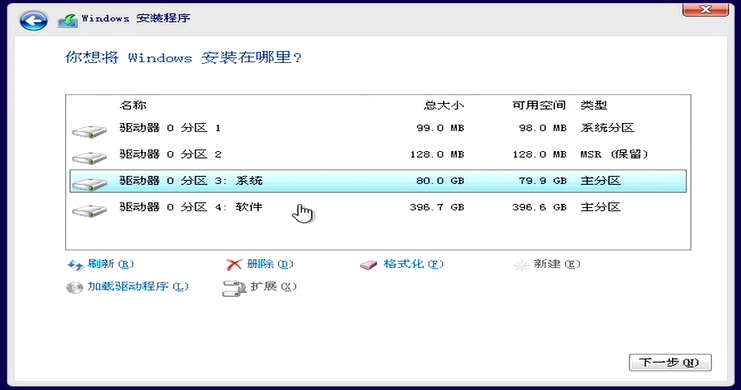Image resolution: width=741 pixels, height=390 pixels.
Task: Click the 98.0 MB free space cell
Action: click(543, 128)
